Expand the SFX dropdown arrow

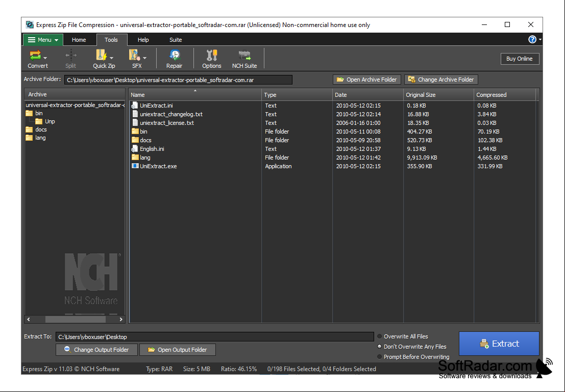tap(145, 58)
